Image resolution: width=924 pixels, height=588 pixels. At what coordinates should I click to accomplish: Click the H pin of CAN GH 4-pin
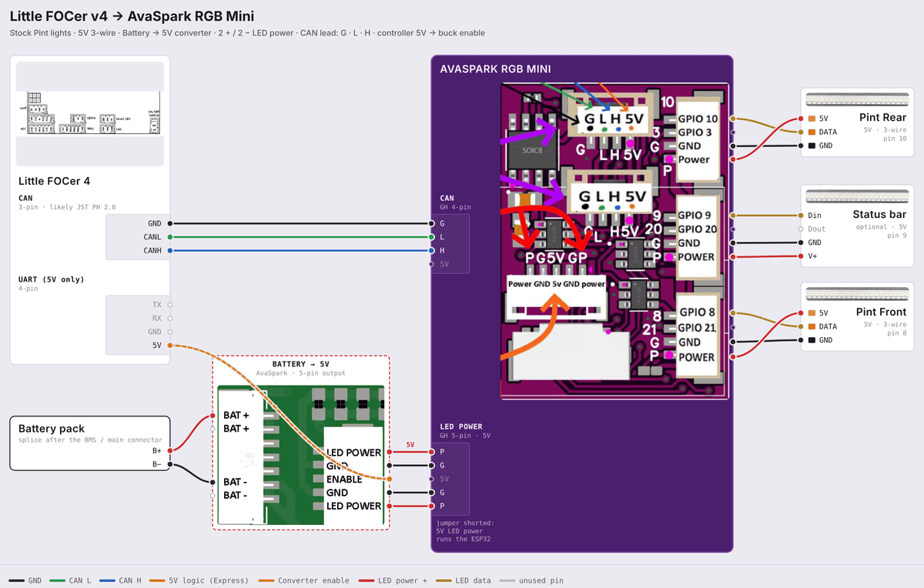[431, 251]
